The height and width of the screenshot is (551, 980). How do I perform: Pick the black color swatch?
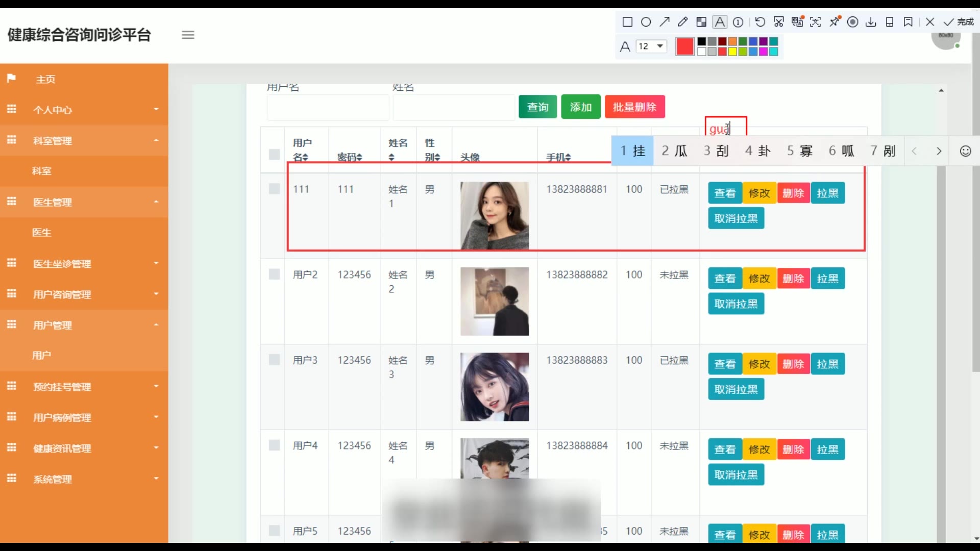(702, 42)
